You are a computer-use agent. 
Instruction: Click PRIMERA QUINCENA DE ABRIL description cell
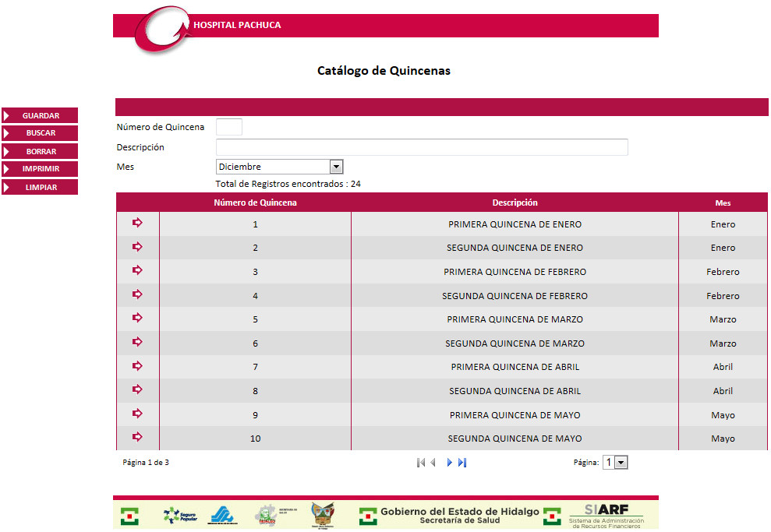tap(515, 367)
